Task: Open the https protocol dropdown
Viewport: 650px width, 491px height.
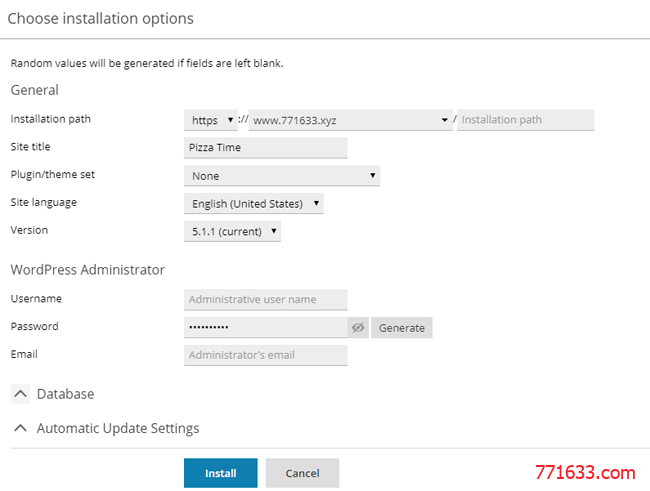Action: 211,120
